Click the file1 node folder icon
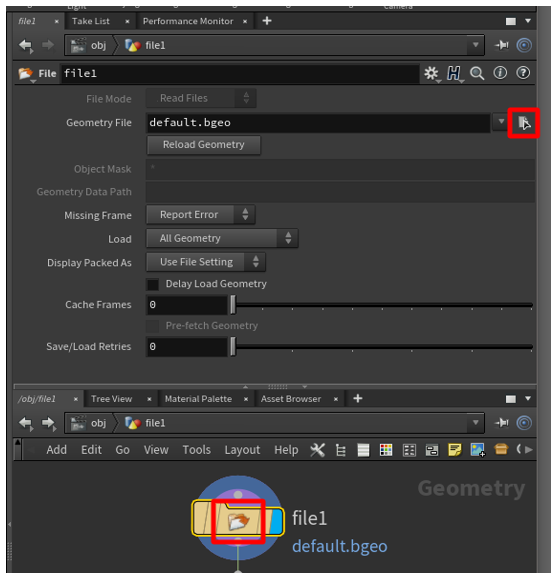Image resolution: width=555 pixels, height=575 pixels. (x=238, y=521)
